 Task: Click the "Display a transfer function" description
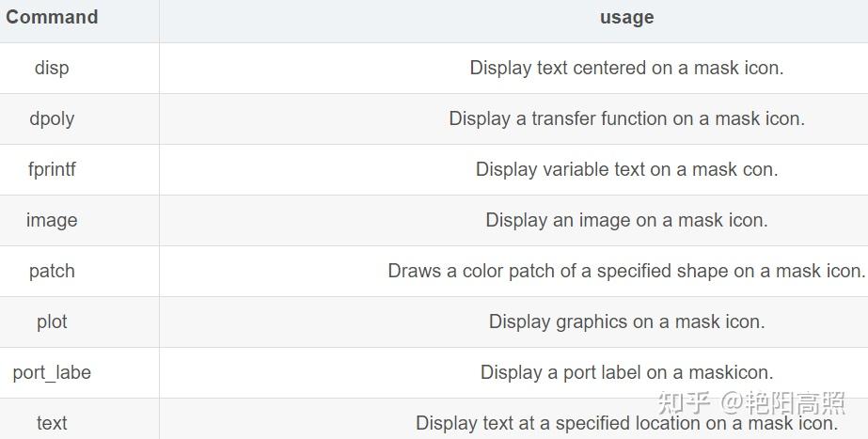(x=626, y=118)
